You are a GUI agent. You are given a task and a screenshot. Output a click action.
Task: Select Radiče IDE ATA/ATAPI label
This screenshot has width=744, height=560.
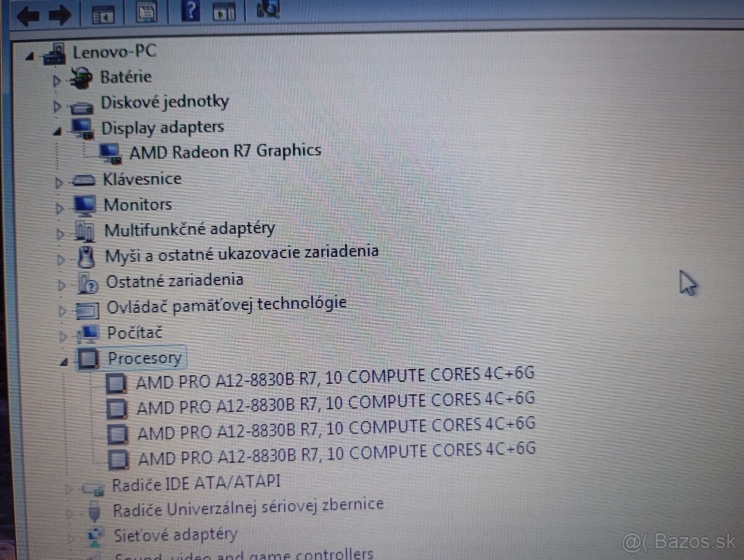[197, 482]
